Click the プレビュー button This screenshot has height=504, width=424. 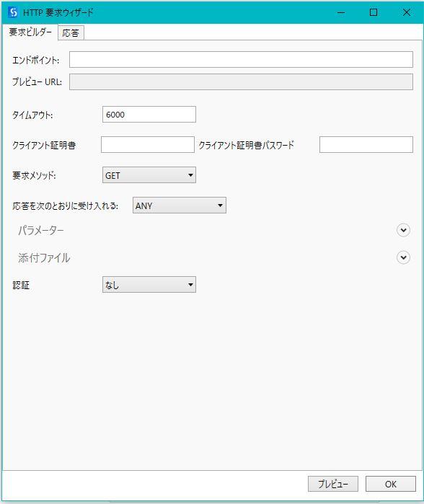(332, 484)
